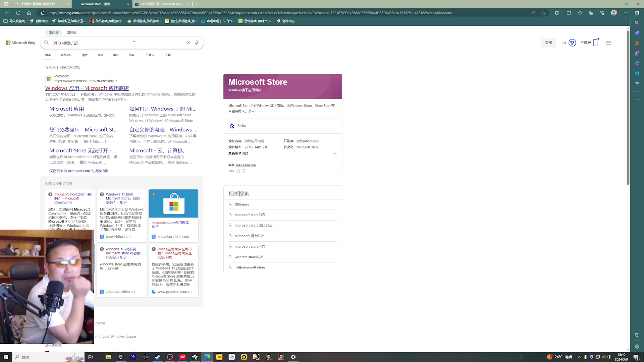Open dropdown arrow beside microsoft.com URL

116,81
